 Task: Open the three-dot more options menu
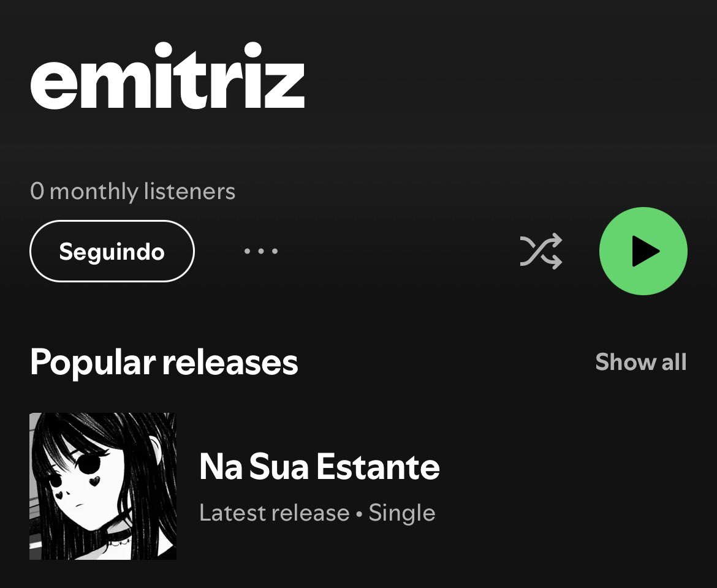click(x=260, y=251)
